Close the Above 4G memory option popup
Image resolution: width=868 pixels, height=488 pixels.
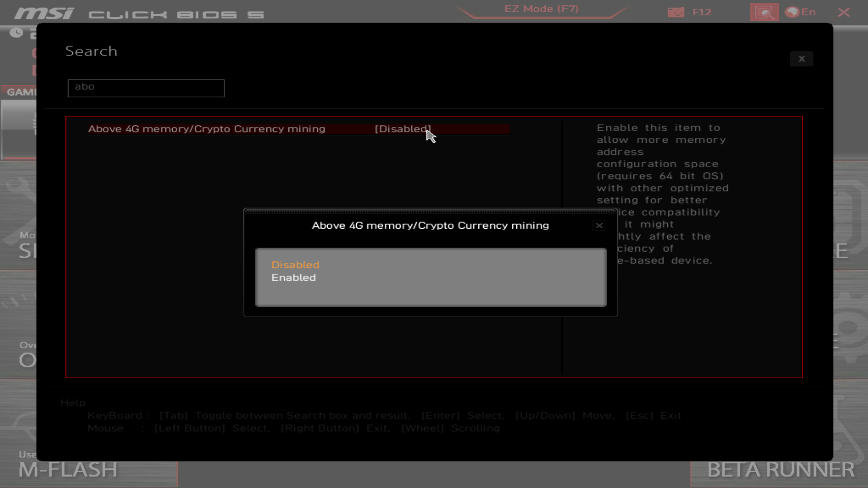pyautogui.click(x=599, y=225)
